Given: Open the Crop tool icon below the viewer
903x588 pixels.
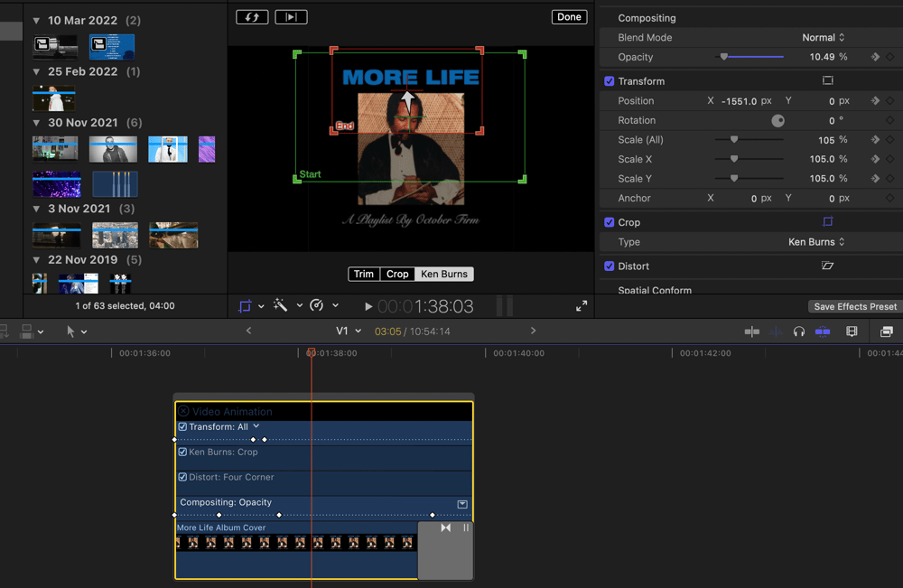Looking at the screenshot, I should pyautogui.click(x=246, y=306).
